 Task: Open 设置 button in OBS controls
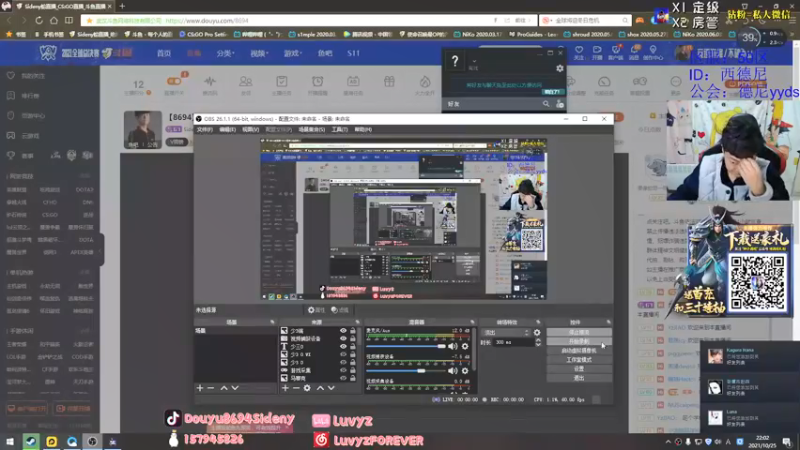(579, 369)
